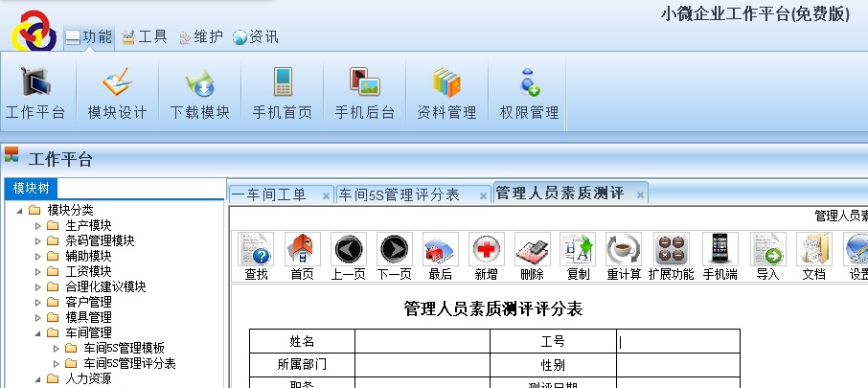Expand the 模具管理 tree node
This screenshot has height=388, width=868.
37,318
